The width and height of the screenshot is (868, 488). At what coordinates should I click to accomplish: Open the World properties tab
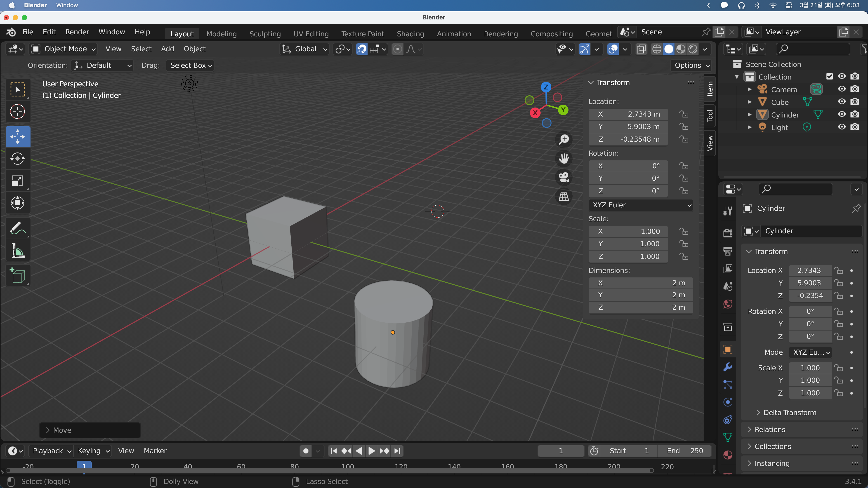pos(728,304)
